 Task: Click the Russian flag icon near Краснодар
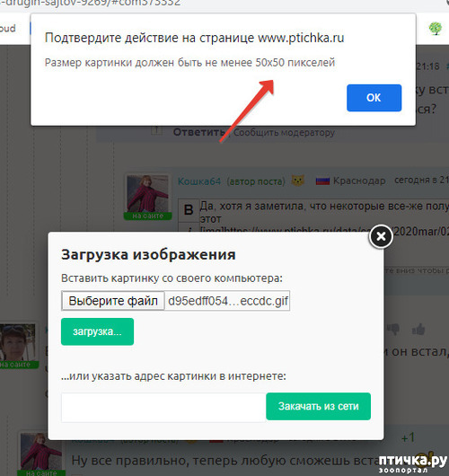click(x=322, y=181)
